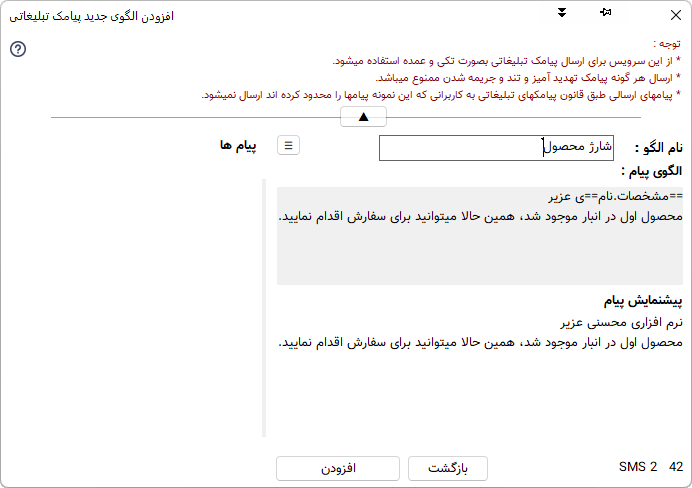Pin the dialog with the pushpin icon

pyautogui.click(x=605, y=13)
